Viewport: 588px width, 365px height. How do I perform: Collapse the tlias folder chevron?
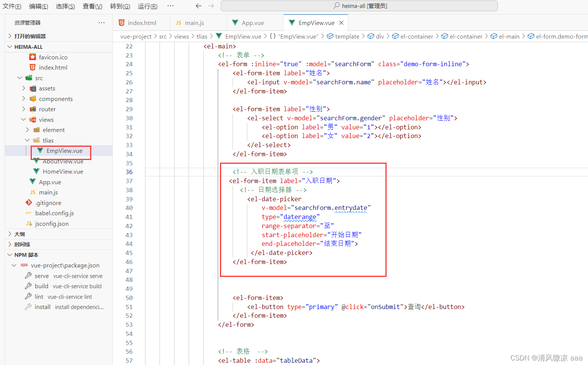coord(28,140)
